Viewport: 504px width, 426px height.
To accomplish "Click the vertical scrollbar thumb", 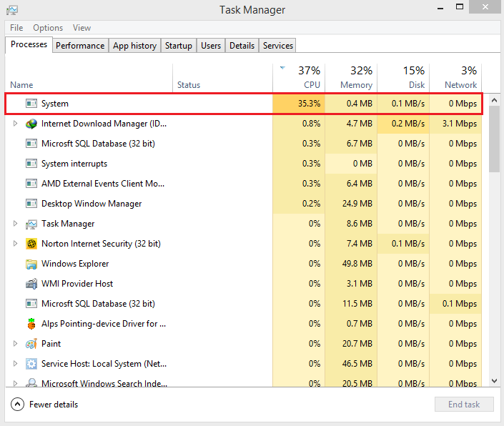I will [x=495, y=139].
